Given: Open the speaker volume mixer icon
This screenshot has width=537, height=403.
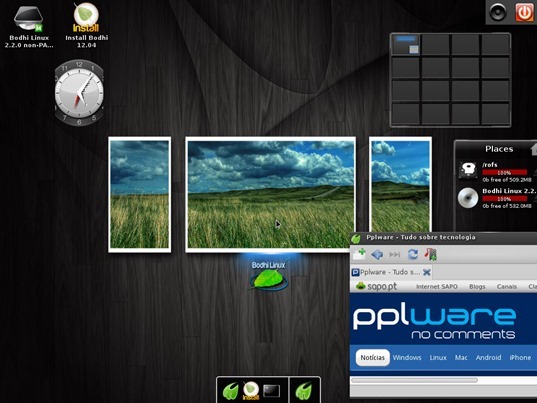Looking at the screenshot, I should click(x=498, y=12).
